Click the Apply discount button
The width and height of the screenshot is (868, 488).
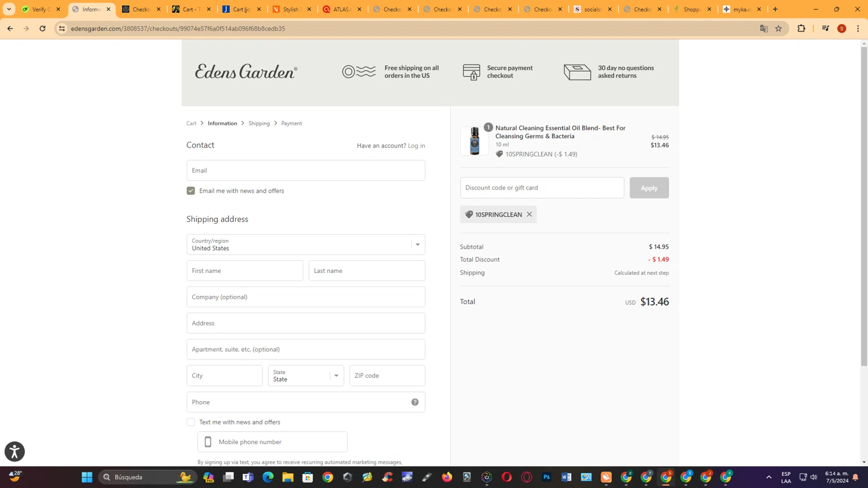(x=649, y=188)
